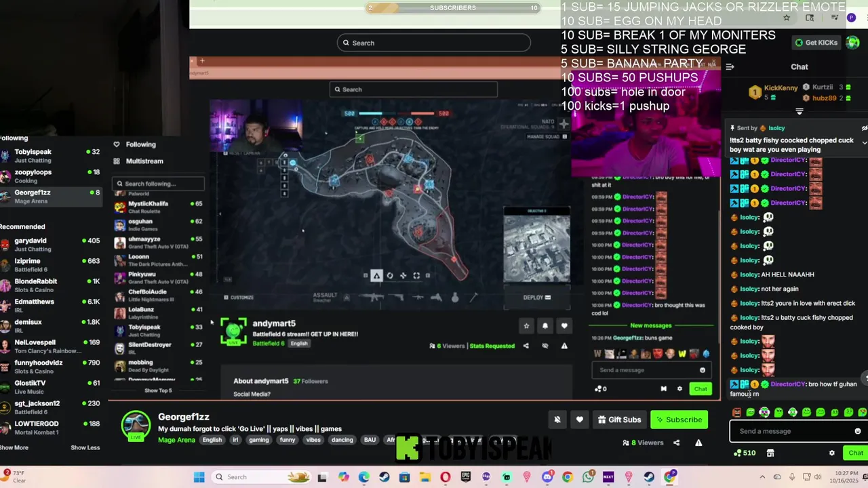This screenshot has width=868, height=488.
Task: Open BlondeRabbit recommended channel
Action: point(50,285)
